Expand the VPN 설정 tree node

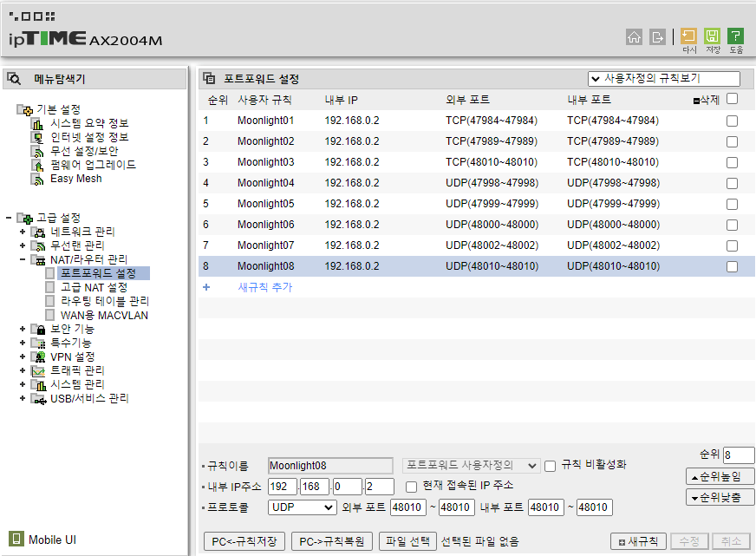(x=23, y=357)
